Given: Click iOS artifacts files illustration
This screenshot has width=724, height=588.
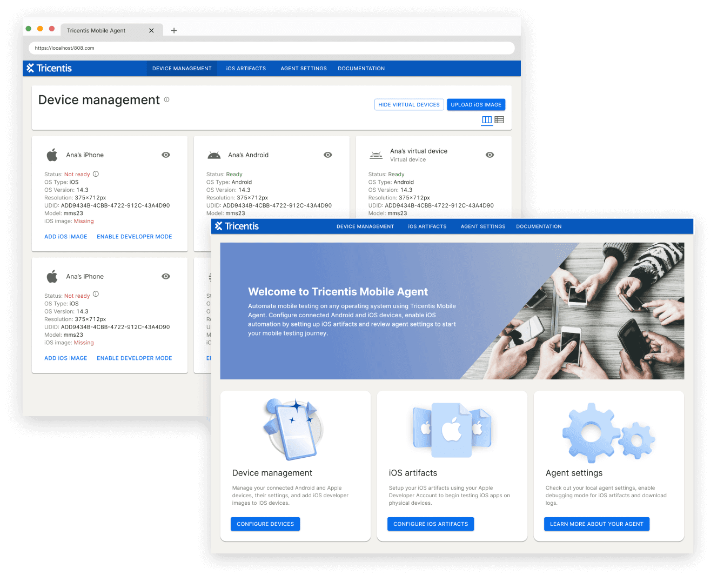Looking at the screenshot, I should coord(452,430).
